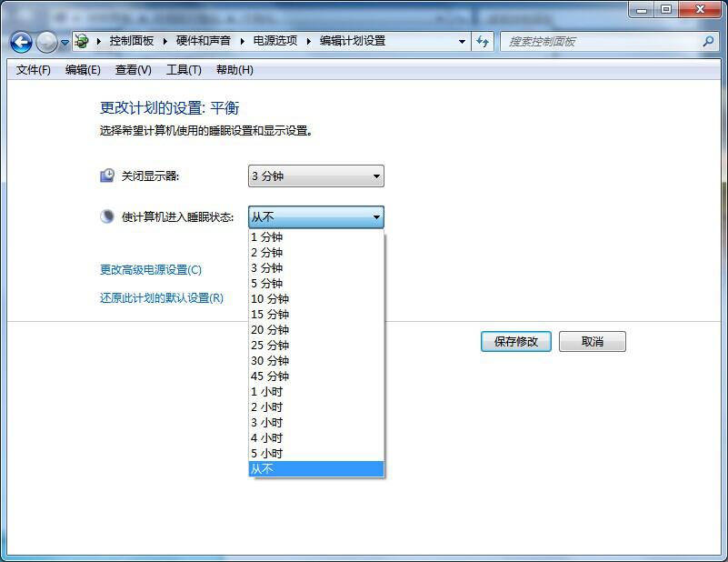Click the search magnifier icon
The width and height of the screenshot is (728, 562).
pyautogui.click(x=709, y=42)
